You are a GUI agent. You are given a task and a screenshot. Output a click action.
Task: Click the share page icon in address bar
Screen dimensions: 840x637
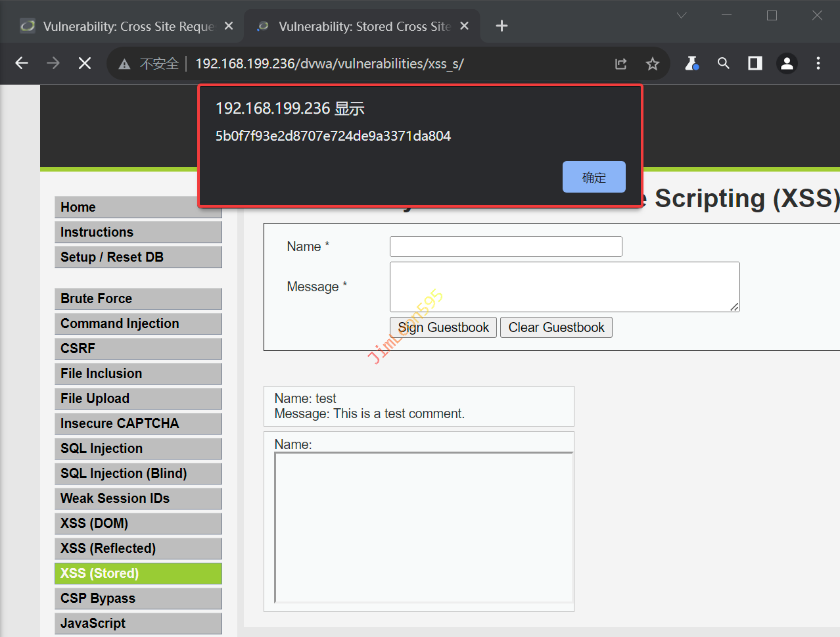pos(620,64)
